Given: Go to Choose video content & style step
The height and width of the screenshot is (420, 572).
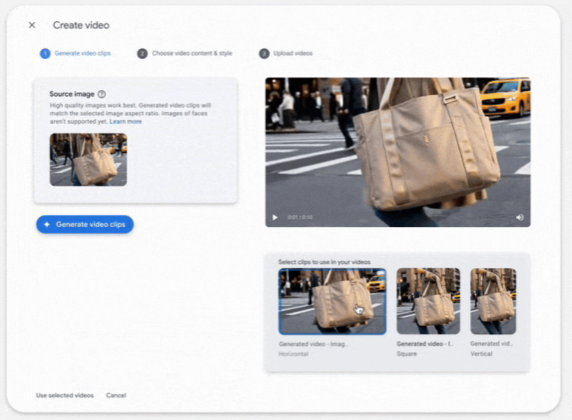Looking at the screenshot, I should pos(192,53).
